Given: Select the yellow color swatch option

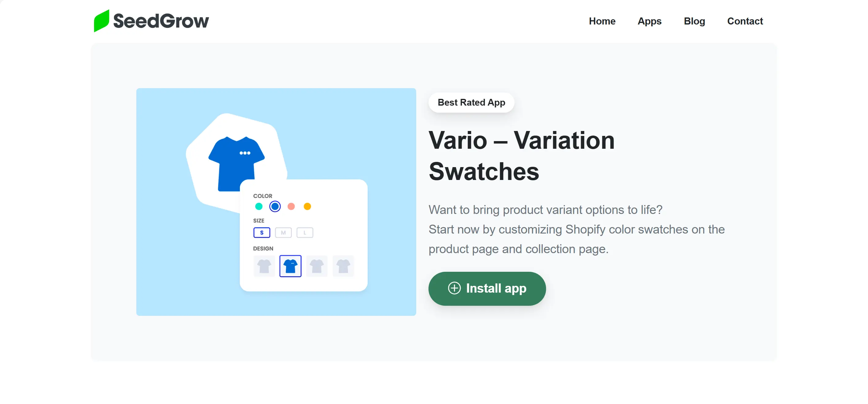Looking at the screenshot, I should (308, 206).
